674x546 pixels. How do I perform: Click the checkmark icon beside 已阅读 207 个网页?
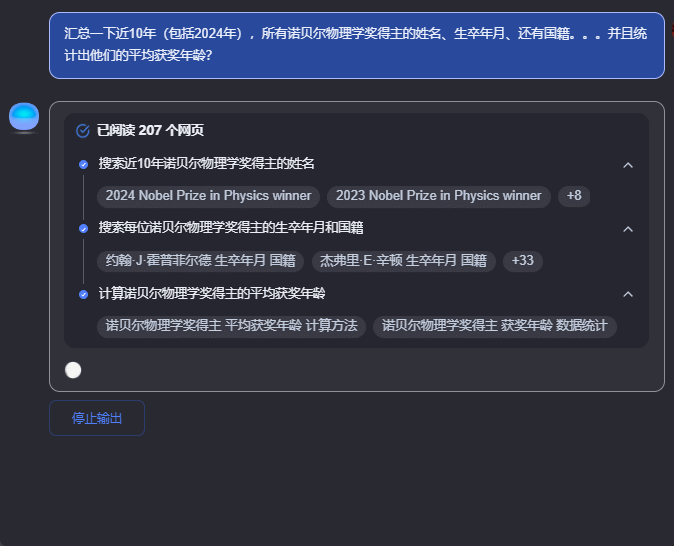click(x=83, y=131)
